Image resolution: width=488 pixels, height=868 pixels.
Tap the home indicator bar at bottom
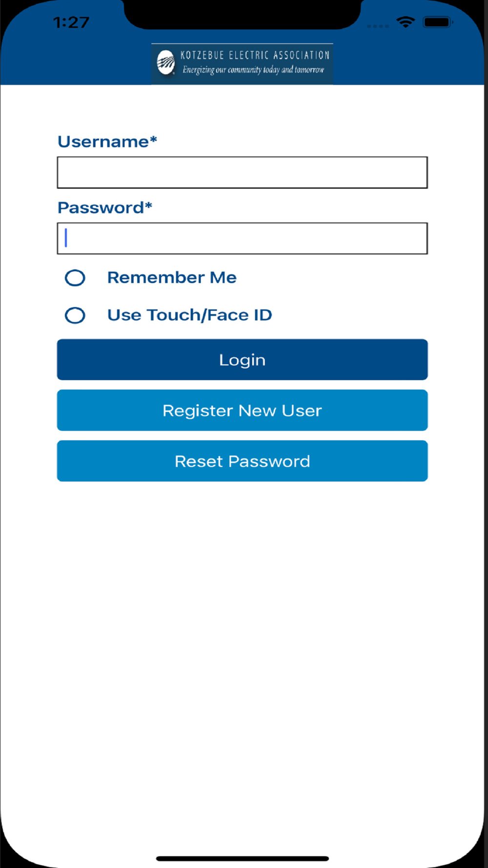(243, 858)
